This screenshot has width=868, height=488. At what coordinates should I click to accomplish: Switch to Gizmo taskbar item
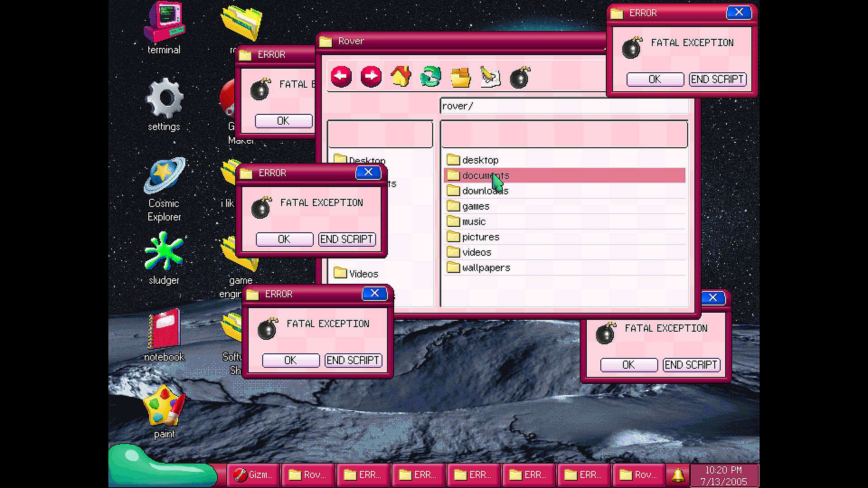(x=253, y=475)
